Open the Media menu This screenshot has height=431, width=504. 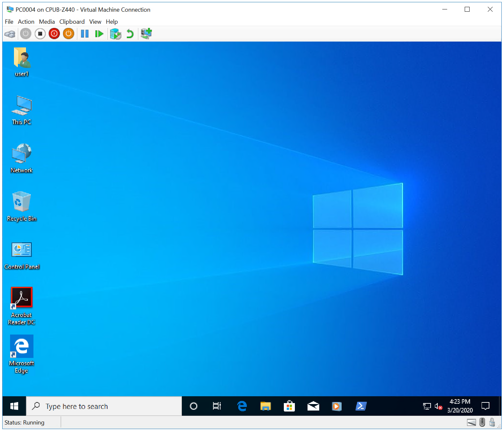click(x=47, y=22)
